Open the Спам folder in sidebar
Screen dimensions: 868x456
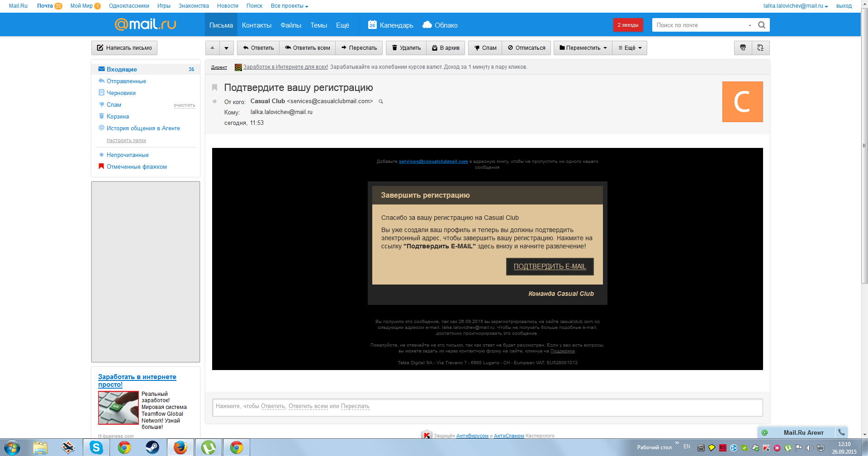[114, 105]
